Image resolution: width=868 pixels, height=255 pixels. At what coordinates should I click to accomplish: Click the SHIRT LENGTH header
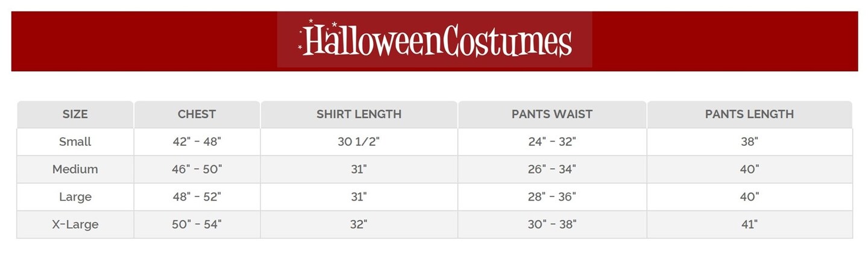click(359, 114)
